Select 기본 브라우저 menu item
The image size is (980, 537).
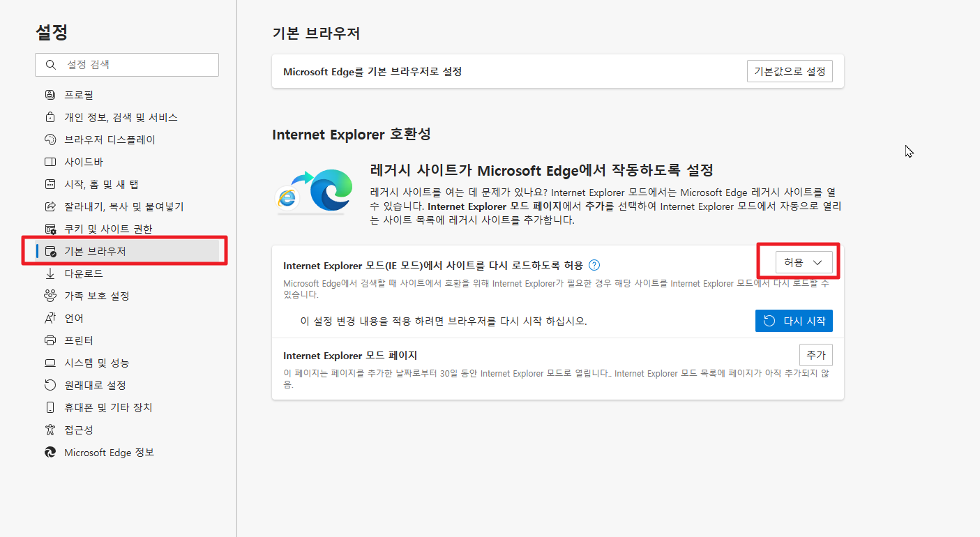click(127, 251)
